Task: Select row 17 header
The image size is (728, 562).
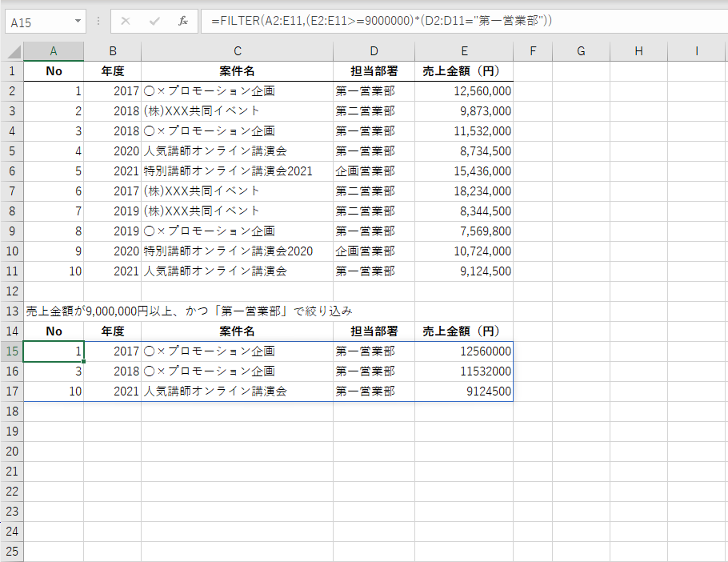Action: point(11,391)
